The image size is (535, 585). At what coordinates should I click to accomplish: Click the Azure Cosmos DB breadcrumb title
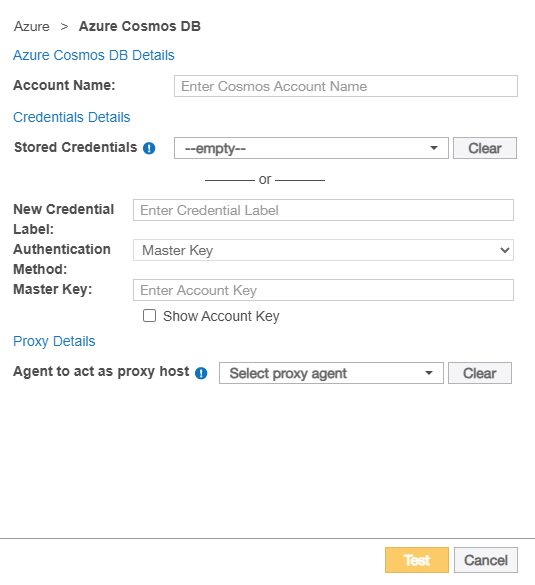click(x=140, y=26)
